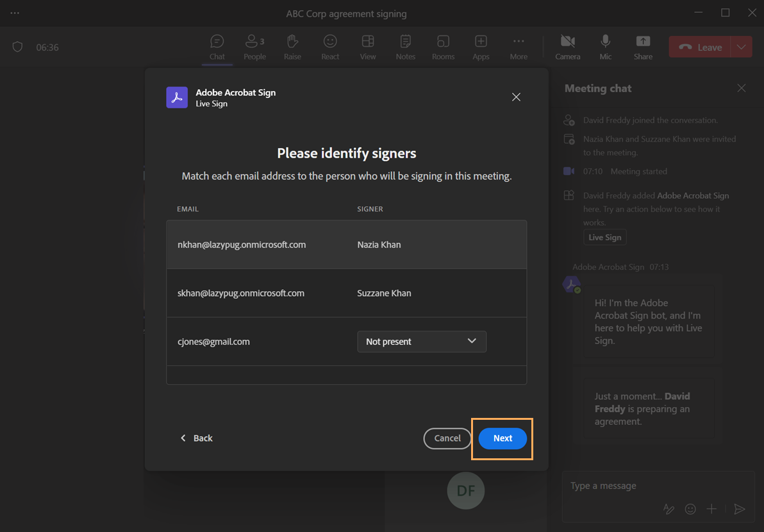The image size is (764, 532).
Task: Click Back in the signer dialog
Action: [x=196, y=438]
